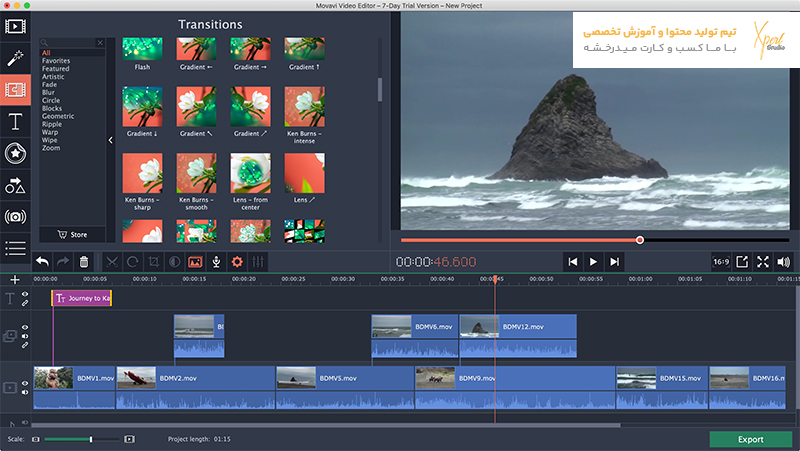The image size is (800, 451).
Task: Click the Export button
Action: pos(751,439)
